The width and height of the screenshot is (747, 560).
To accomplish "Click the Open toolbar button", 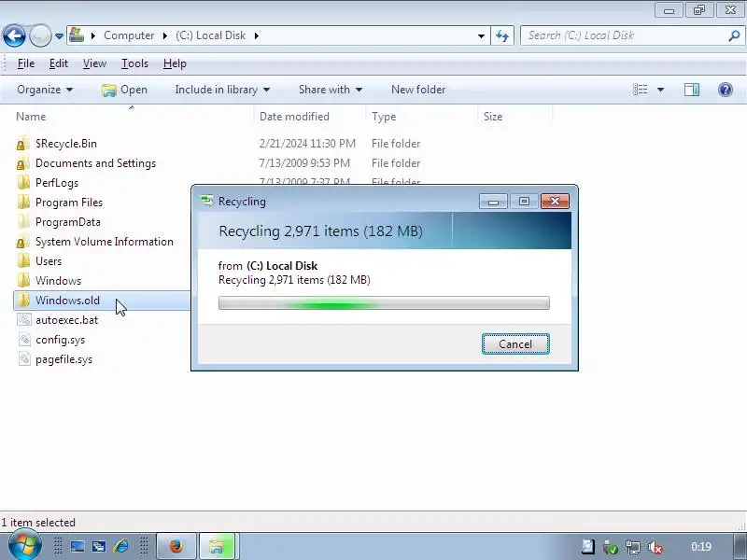I will point(125,90).
